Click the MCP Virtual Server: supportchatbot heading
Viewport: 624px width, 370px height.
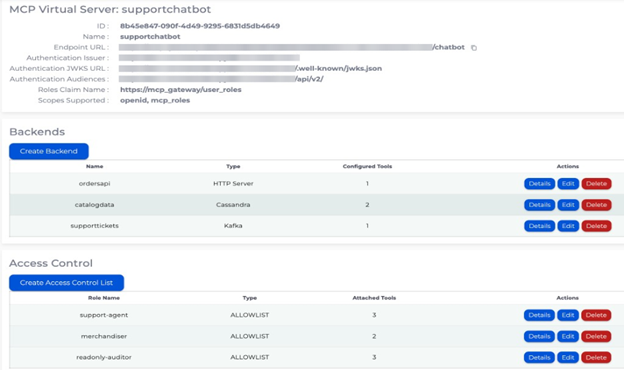(x=110, y=10)
